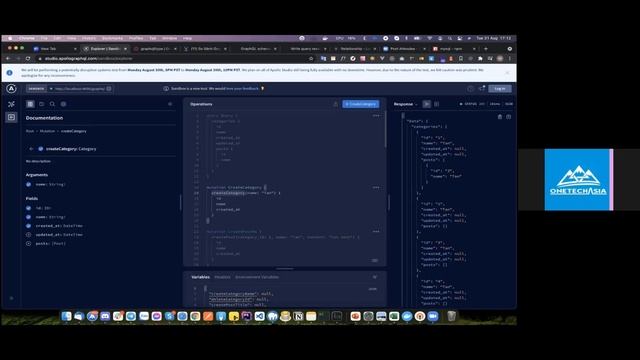Uncheck the name: String! argument

click(x=29, y=184)
